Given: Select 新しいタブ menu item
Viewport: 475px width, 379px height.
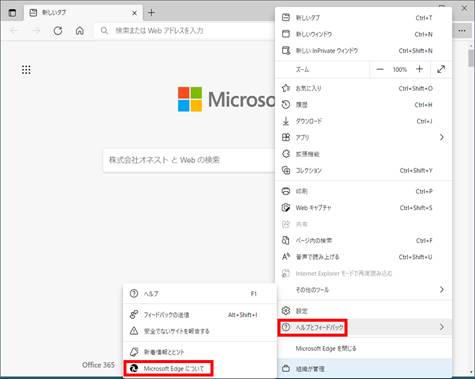Looking at the screenshot, I should [x=363, y=18].
